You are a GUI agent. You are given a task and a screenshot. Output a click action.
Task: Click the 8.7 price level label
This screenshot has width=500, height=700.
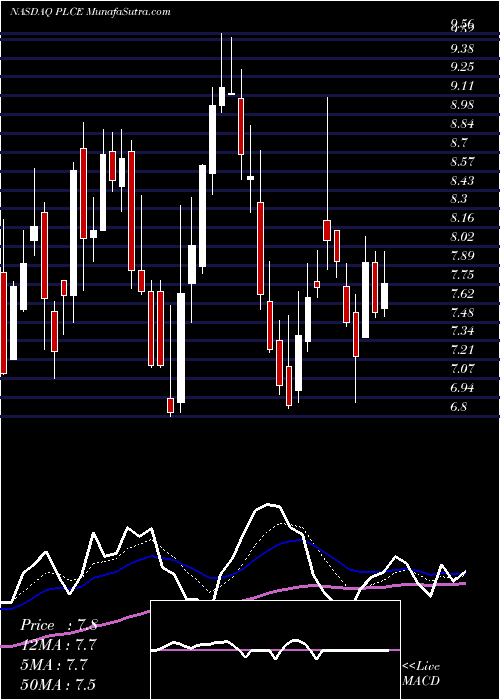coord(459,142)
